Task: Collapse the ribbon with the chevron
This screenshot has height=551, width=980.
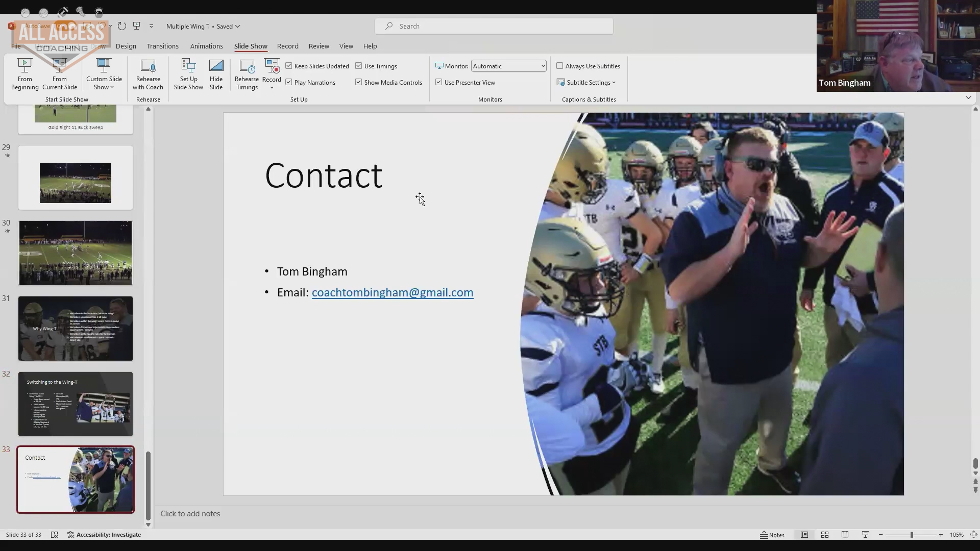Action: (x=968, y=97)
